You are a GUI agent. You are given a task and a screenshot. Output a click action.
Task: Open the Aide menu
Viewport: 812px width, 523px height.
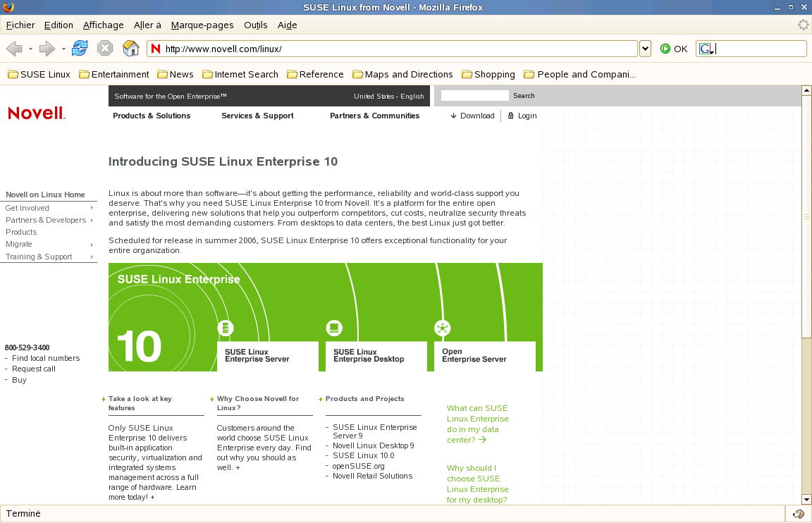(x=288, y=25)
